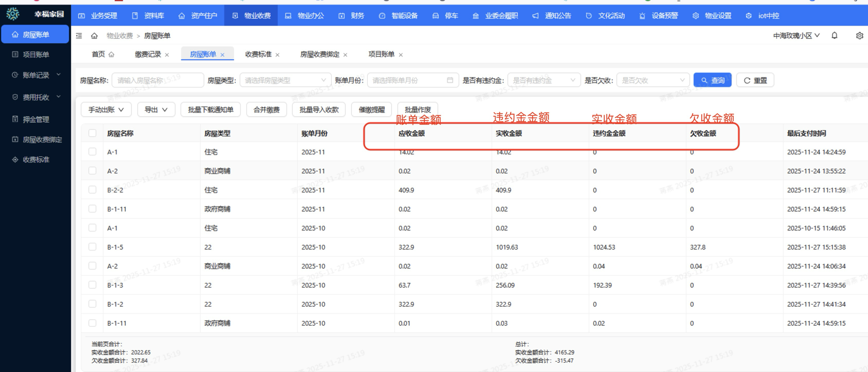Click the 幸福家园 logo icon
Image resolution: width=868 pixels, height=372 pixels.
coord(13,14)
